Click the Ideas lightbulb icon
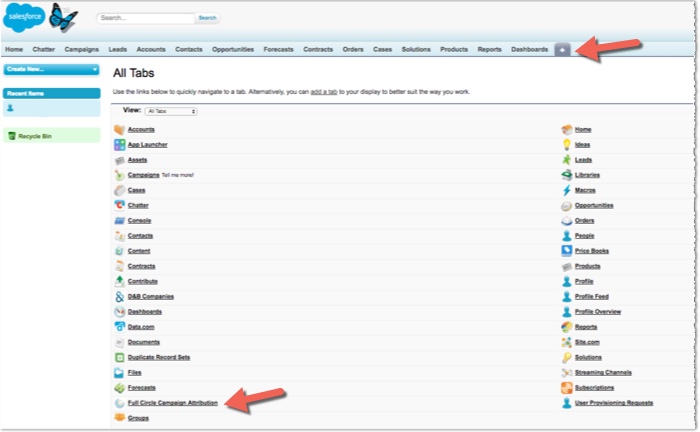700x432 pixels. (x=566, y=145)
